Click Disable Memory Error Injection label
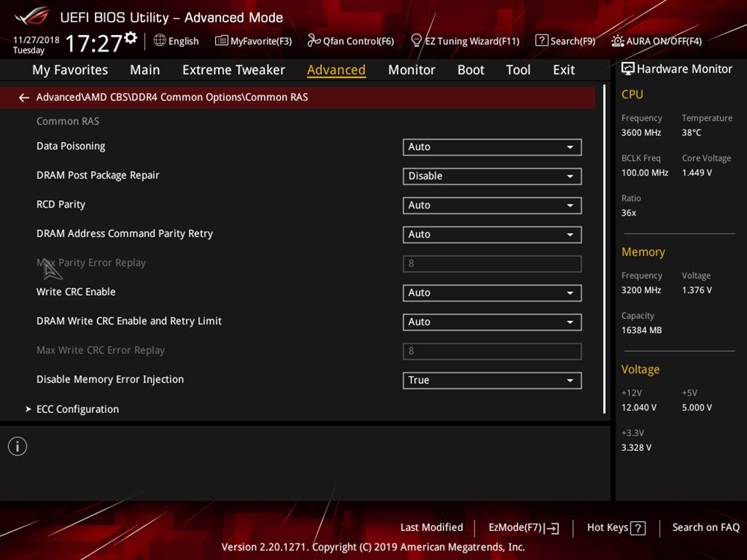Screen dimensions: 747x560 click(110, 379)
